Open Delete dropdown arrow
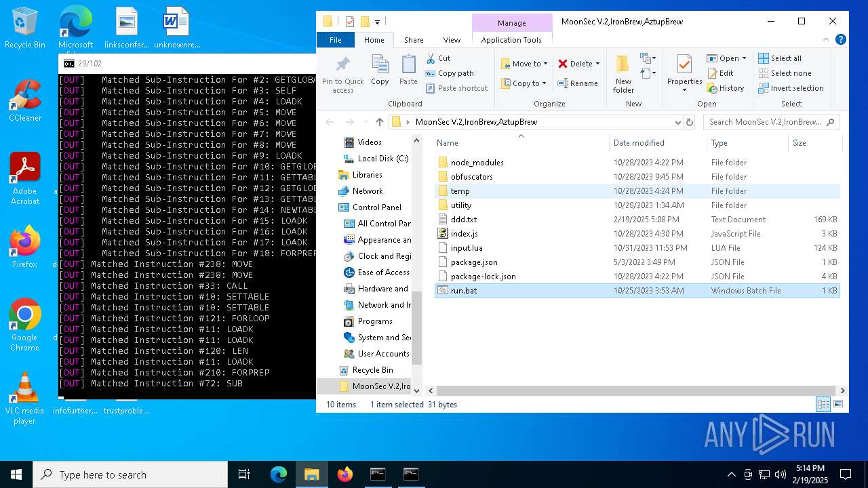The image size is (868, 488). pyautogui.click(x=597, y=64)
